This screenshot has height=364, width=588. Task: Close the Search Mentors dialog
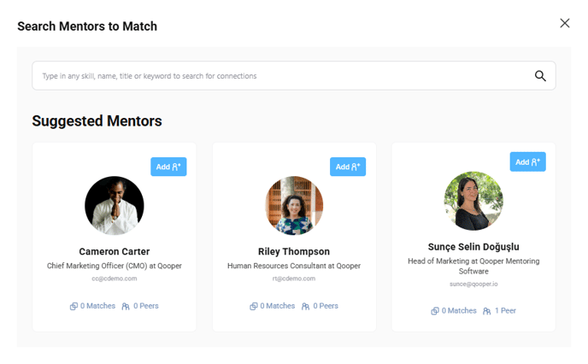point(565,23)
